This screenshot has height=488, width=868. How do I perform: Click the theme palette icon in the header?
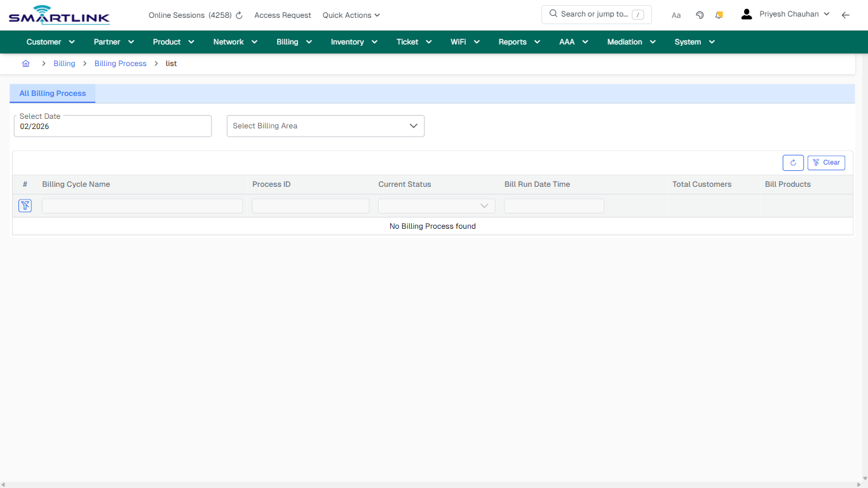pyautogui.click(x=700, y=14)
